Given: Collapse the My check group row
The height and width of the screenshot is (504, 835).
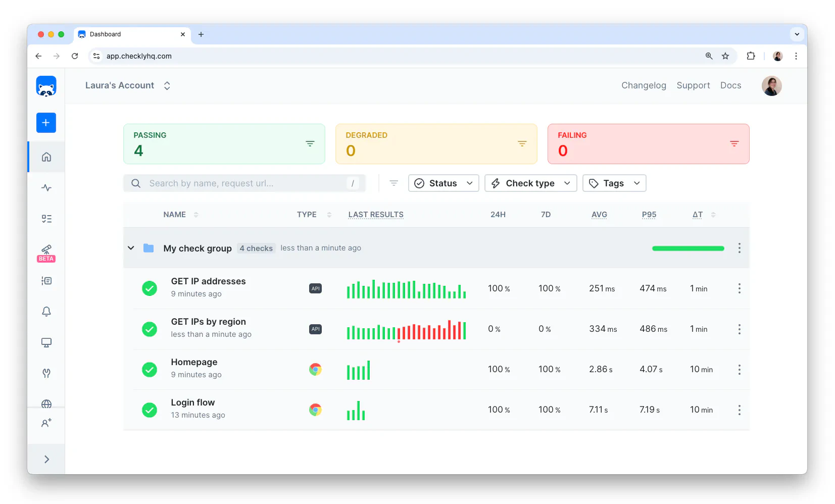Looking at the screenshot, I should (x=131, y=248).
